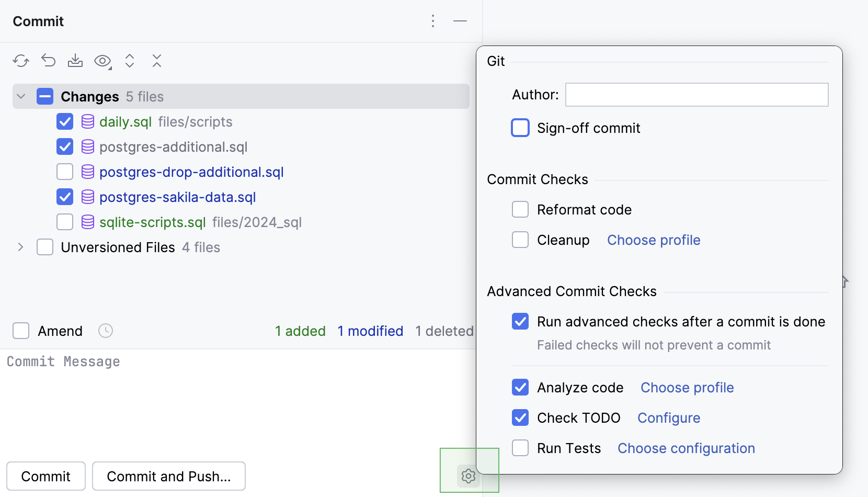This screenshot has width=868, height=497.
Task: Open commit message history clock icon
Action: [x=105, y=331]
